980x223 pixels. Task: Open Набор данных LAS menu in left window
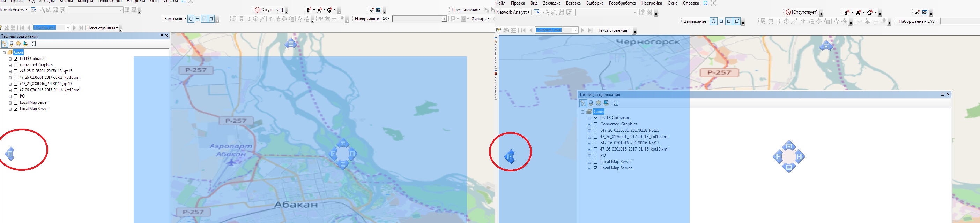pos(372,18)
